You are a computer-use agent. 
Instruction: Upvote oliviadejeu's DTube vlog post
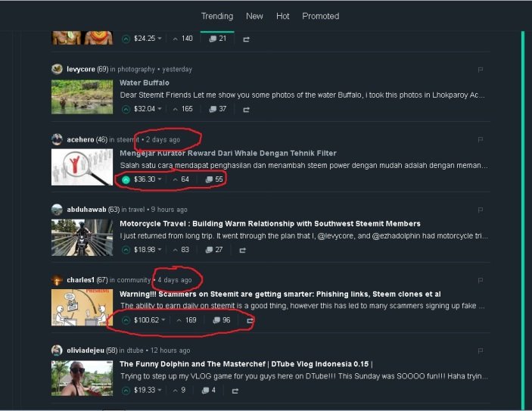coord(126,391)
